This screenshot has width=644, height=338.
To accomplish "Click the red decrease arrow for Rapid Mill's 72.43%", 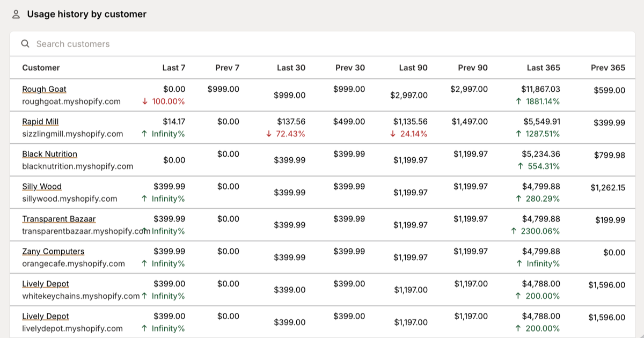I will (270, 134).
